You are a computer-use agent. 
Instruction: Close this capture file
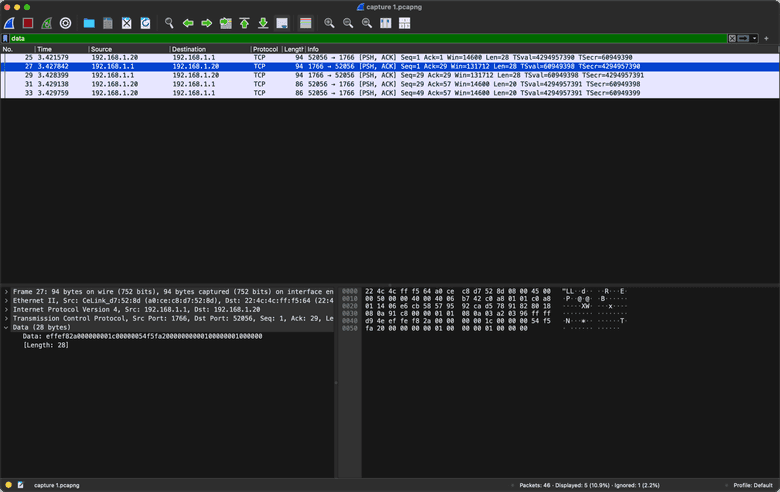click(x=126, y=23)
